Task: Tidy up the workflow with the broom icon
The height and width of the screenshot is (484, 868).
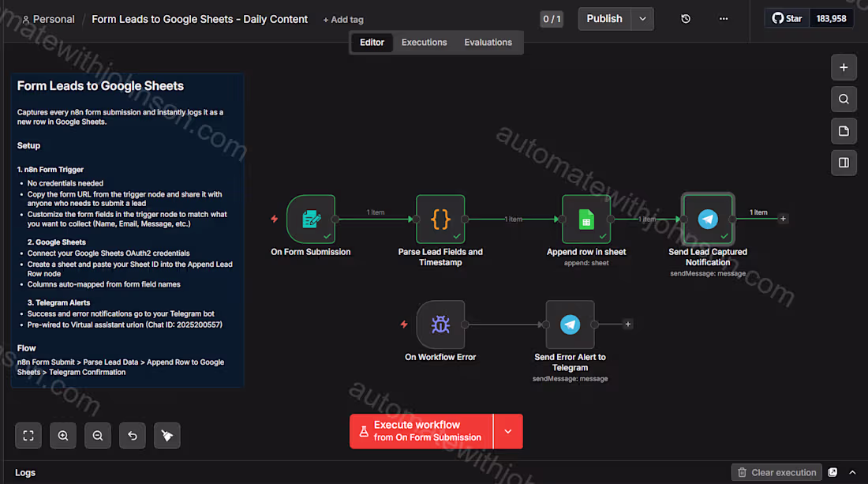Action: tap(167, 436)
